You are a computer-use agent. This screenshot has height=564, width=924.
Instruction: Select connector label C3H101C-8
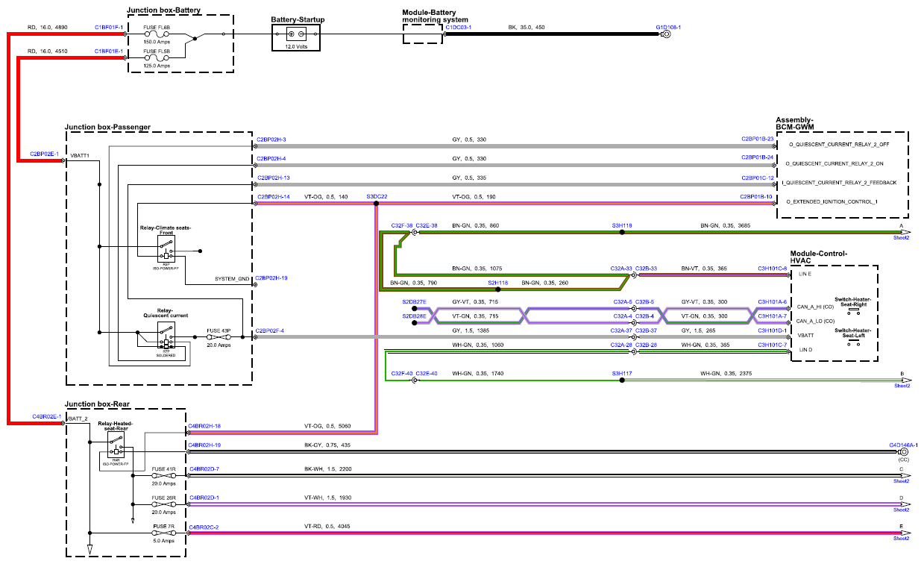[773, 268]
